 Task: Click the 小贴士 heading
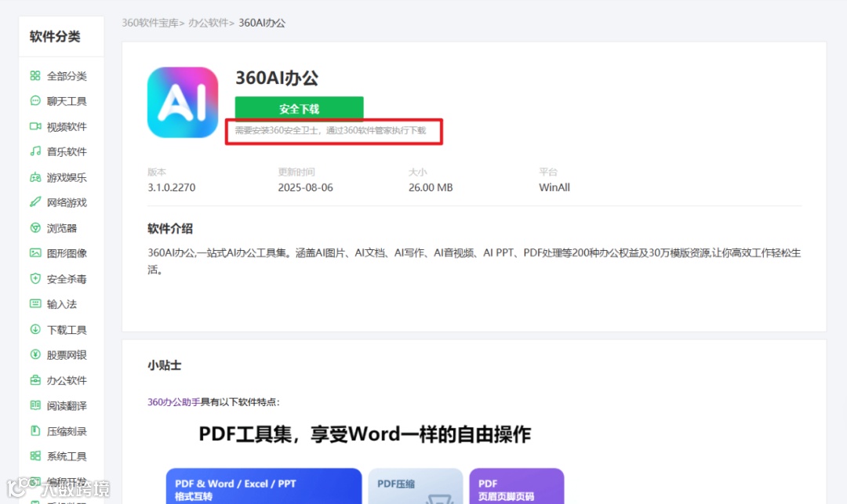point(164,365)
